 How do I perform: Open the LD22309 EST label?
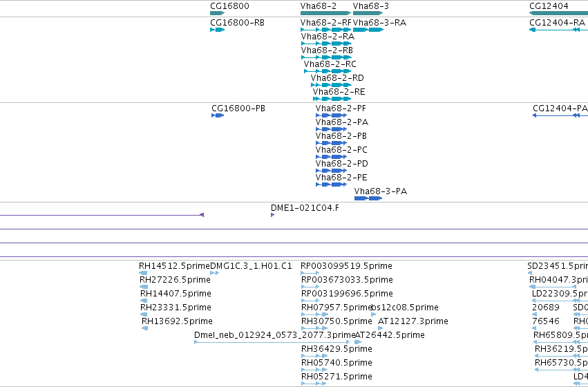click(560, 294)
